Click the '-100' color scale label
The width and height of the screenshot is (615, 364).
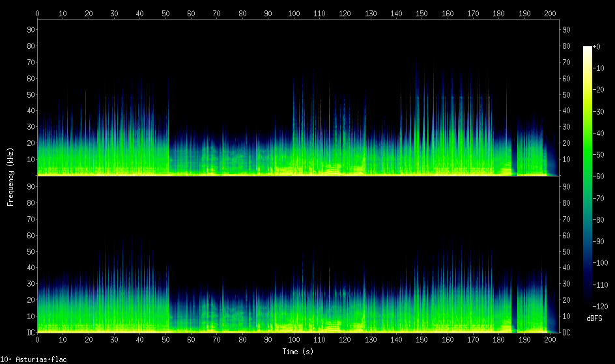click(x=600, y=263)
